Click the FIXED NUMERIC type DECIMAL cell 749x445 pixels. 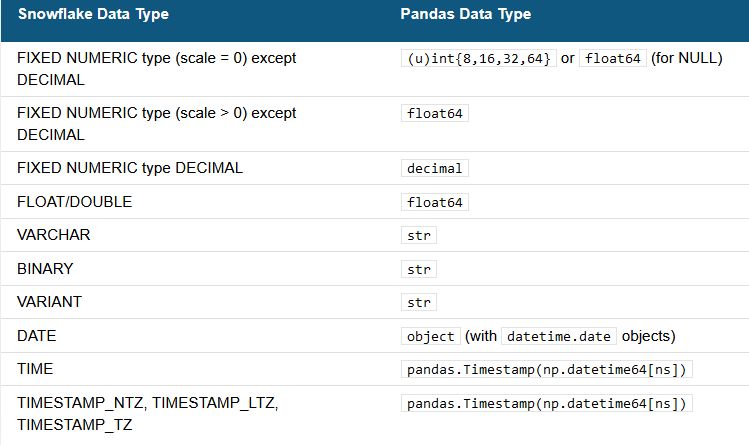[130, 168]
